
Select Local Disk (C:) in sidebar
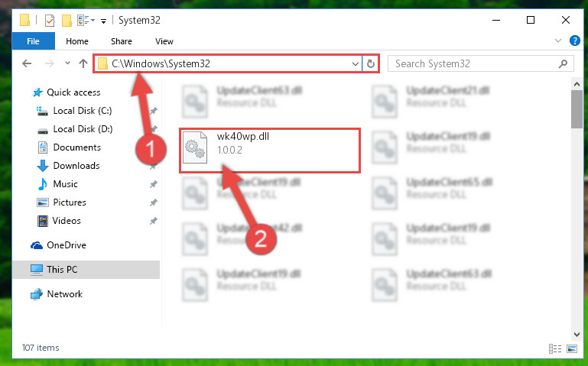(83, 111)
